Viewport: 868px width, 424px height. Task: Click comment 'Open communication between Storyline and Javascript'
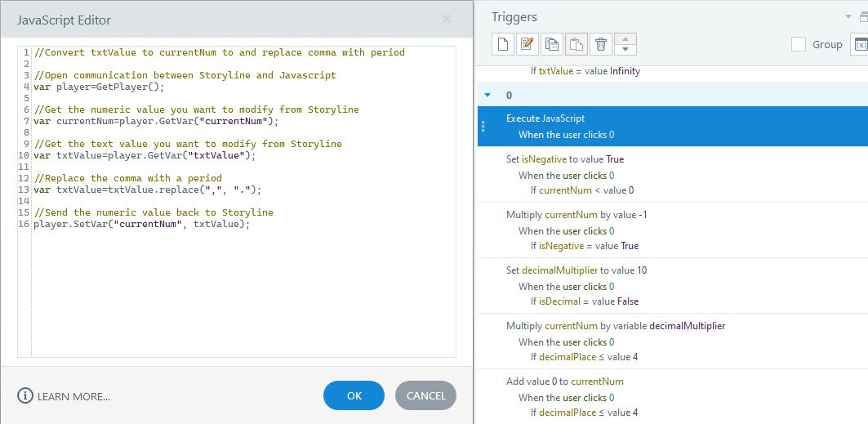coord(185,75)
